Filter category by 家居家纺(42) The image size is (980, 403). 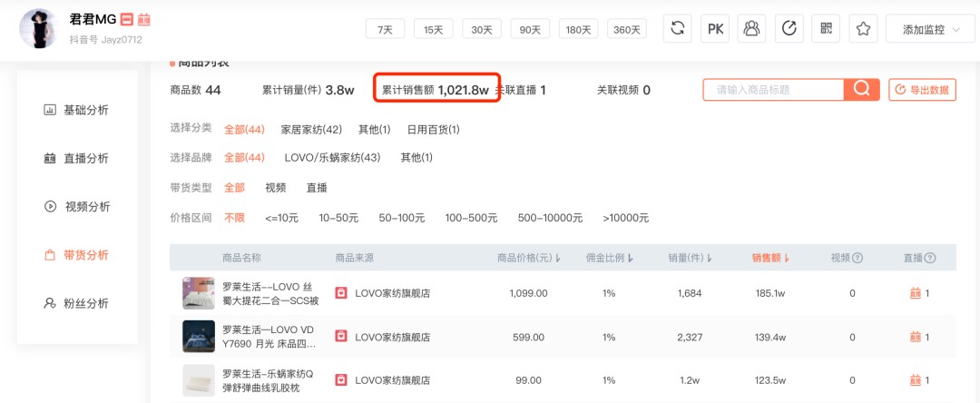(311, 129)
